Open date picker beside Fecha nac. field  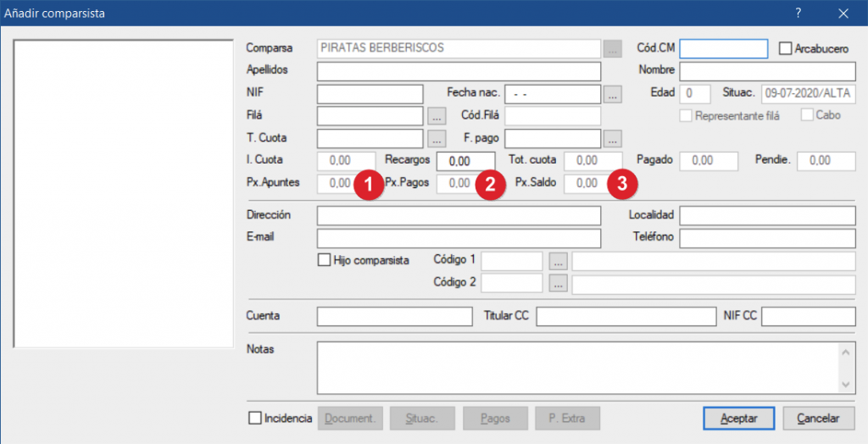click(613, 94)
